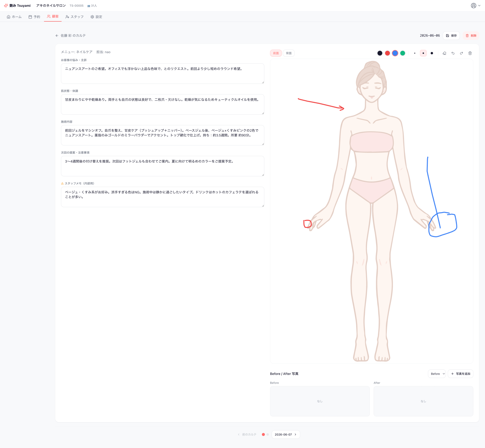Click the 艶み Tsuyami logo
The image size is (485, 448).
(x=17, y=5)
